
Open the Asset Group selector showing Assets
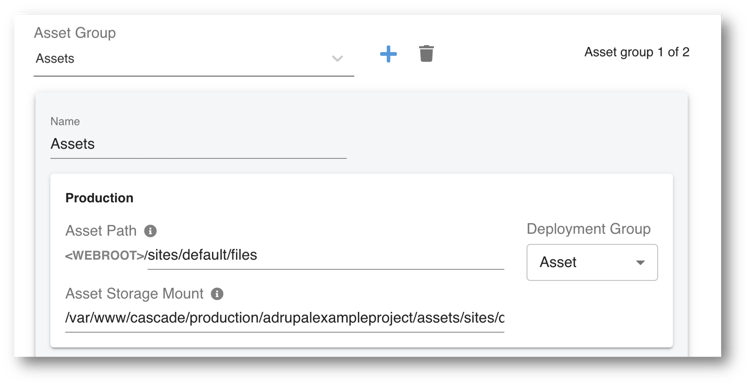click(x=194, y=59)
